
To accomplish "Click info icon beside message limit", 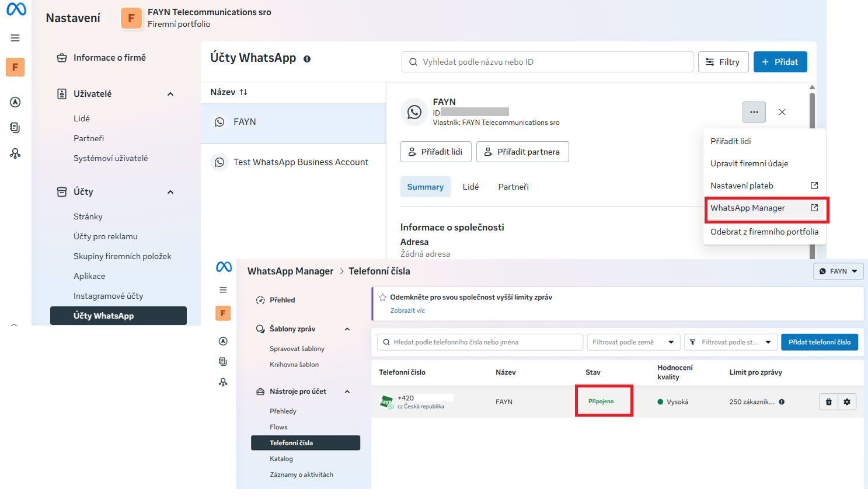I will (x=782, y=401).
